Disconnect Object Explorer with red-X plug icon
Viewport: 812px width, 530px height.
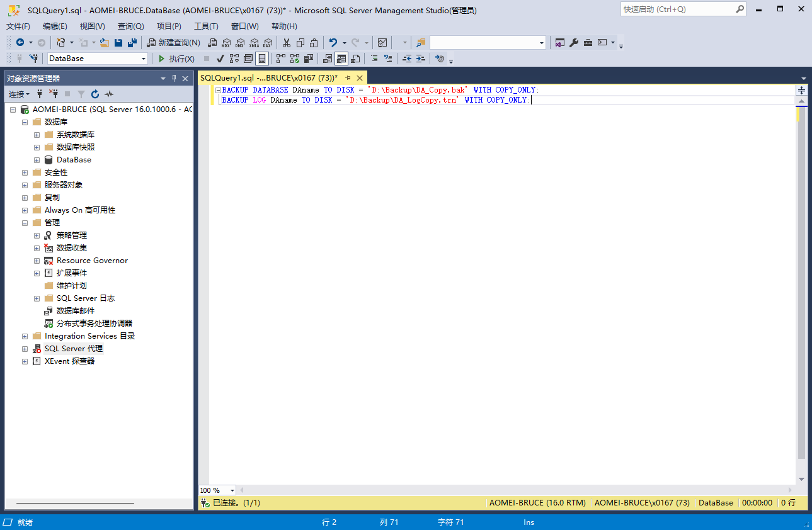click(x=54, y=94)
